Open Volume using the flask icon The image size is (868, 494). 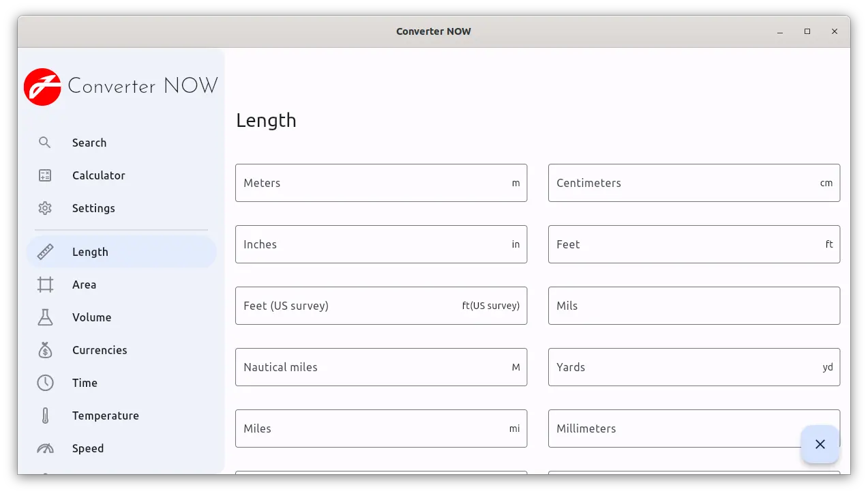click(45, 317)
